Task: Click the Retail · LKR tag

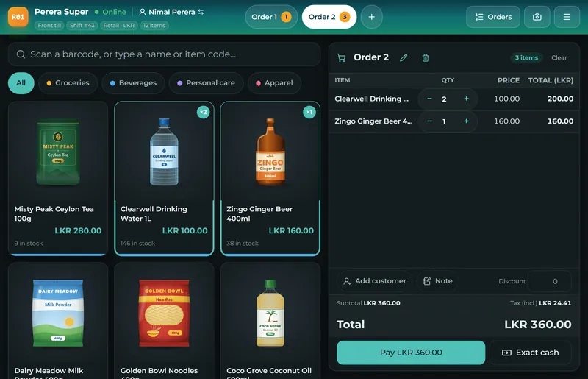Action: click(x=119, y=26)
